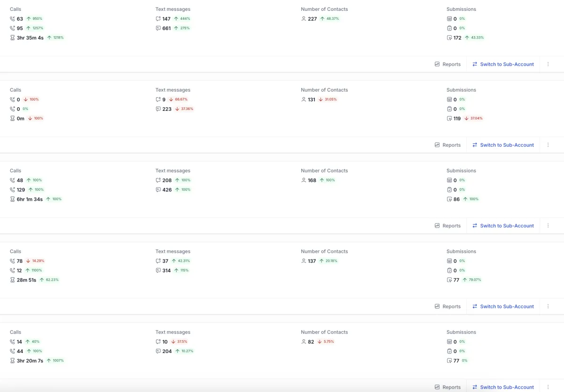Click the message icon beside 661 texts
This screenshot has width=564, height=392.
[x=158, y=28]
